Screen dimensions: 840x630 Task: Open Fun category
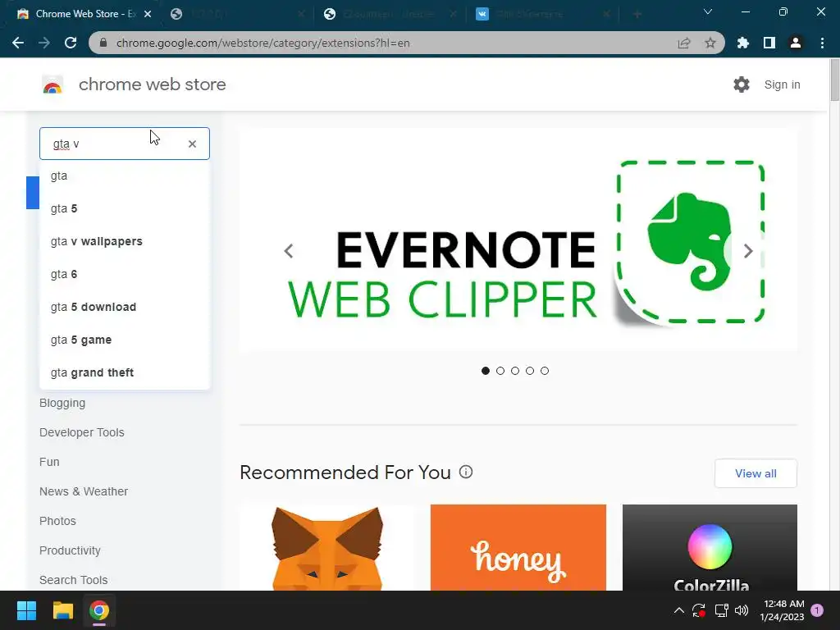(x=49, y=462)
